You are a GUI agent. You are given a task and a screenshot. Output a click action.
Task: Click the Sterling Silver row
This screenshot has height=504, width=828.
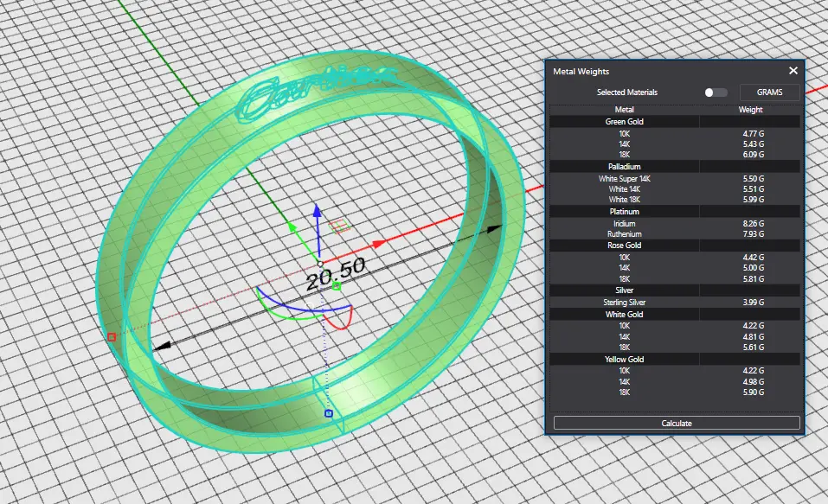[x=674, y=303]
